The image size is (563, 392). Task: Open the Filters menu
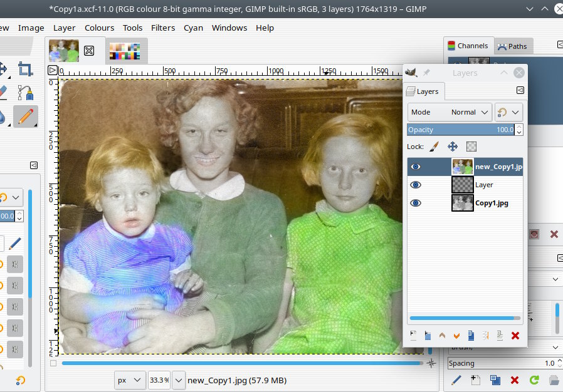(163, 28)
